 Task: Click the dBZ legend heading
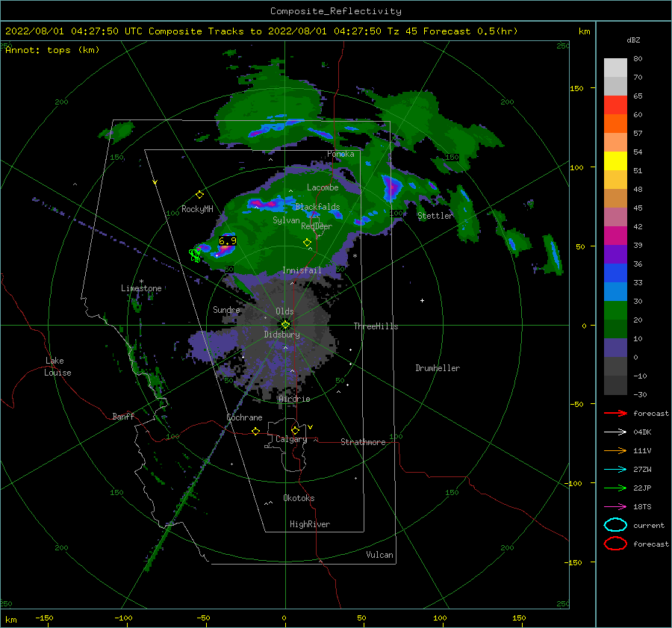(633, 40)
